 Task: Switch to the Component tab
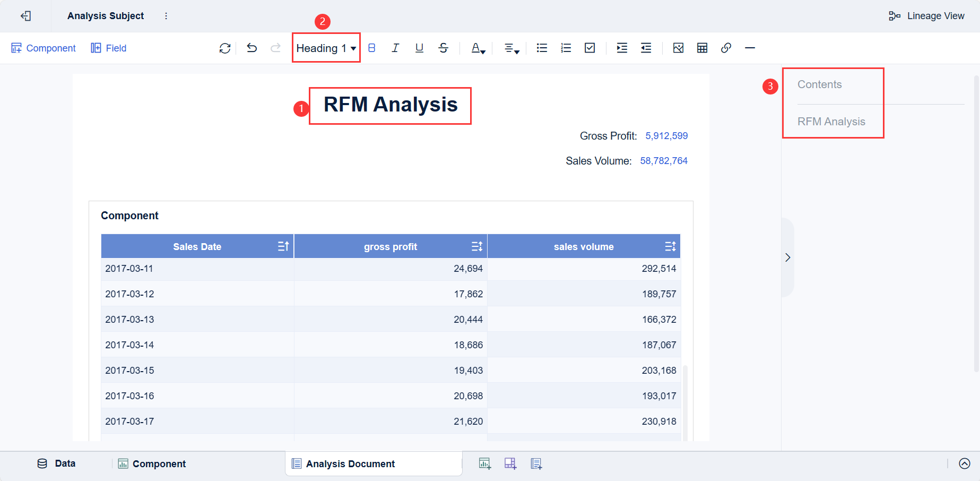coord(152,463)
